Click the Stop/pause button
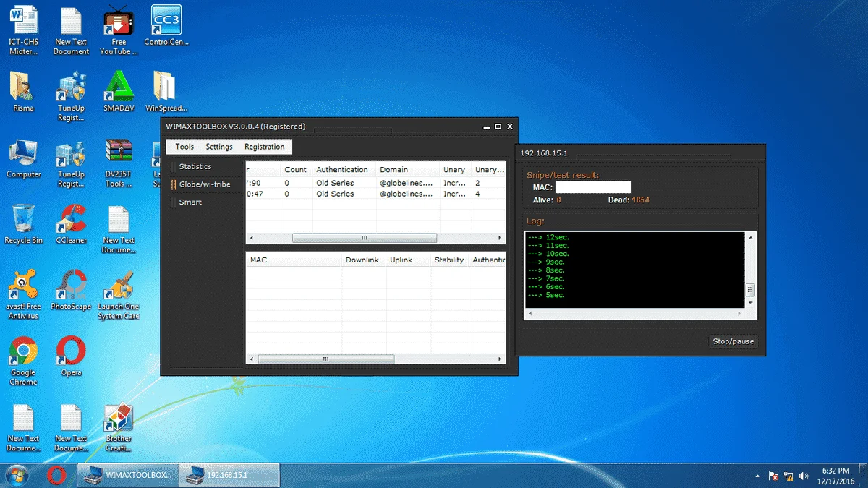 (733, 341)
